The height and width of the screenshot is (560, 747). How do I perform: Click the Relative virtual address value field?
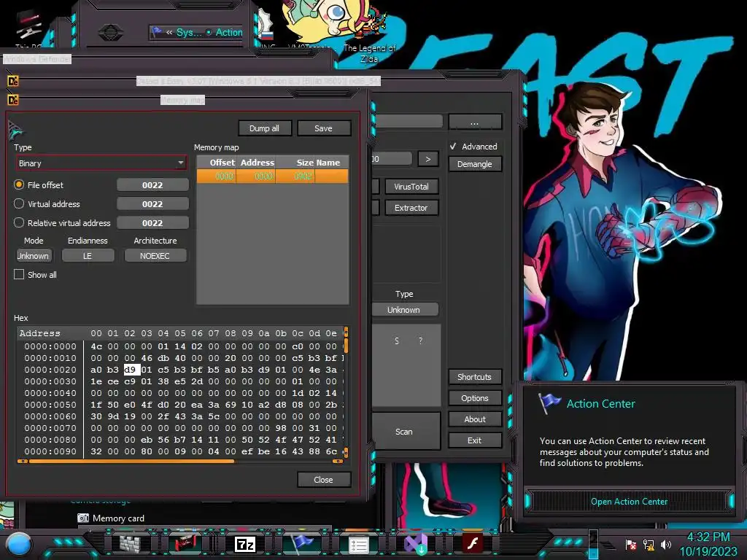[152, 223]
